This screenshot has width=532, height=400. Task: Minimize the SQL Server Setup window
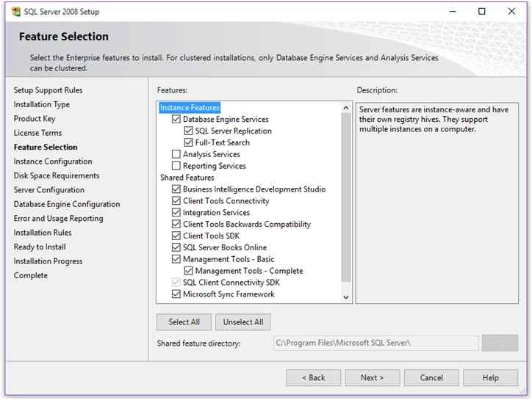coord(453,12)
